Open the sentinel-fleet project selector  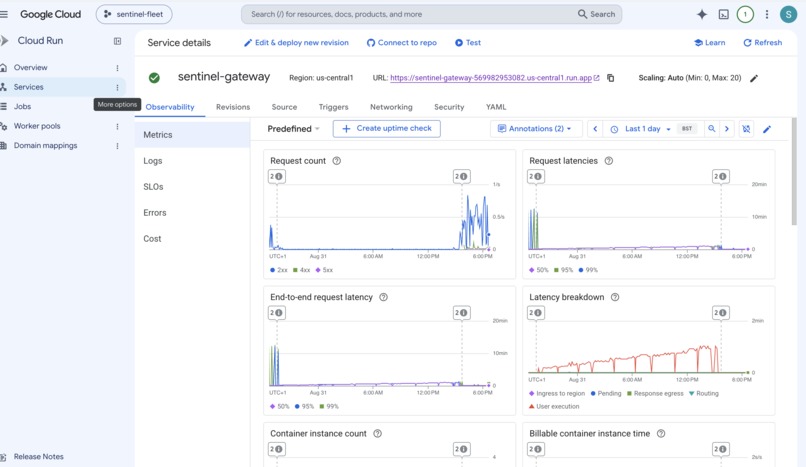click(134, 14)
